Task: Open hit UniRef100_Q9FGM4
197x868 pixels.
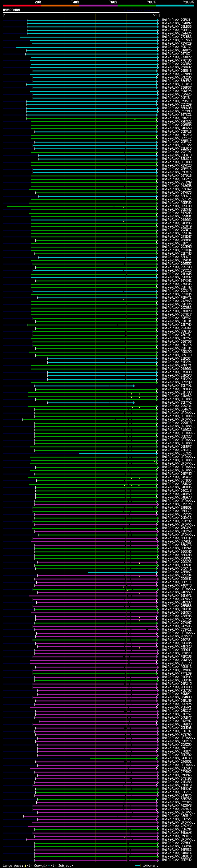Action: (176, 20)
